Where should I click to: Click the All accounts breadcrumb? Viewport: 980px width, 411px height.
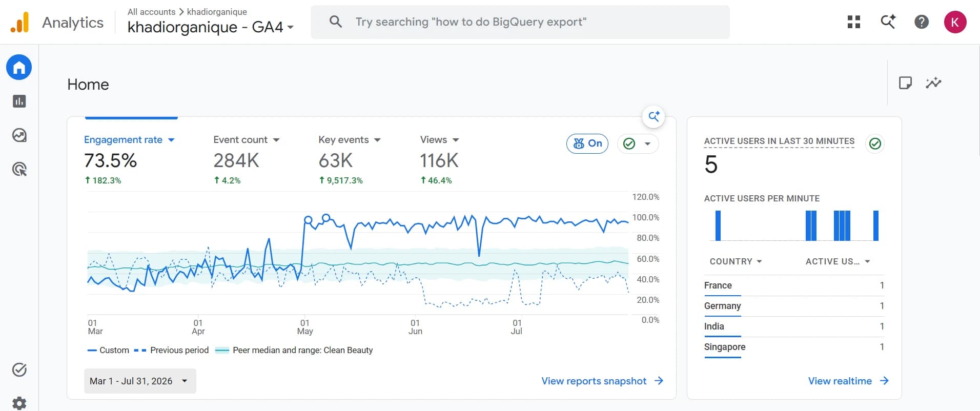pyautogui.click(x=151, y=11)
